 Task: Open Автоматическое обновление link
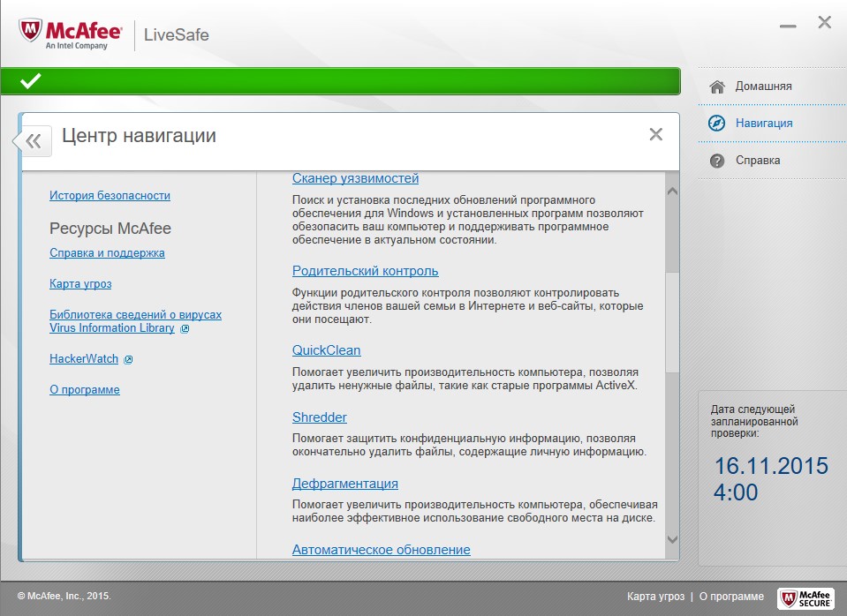pyautogui.click(x=382, y=550)
